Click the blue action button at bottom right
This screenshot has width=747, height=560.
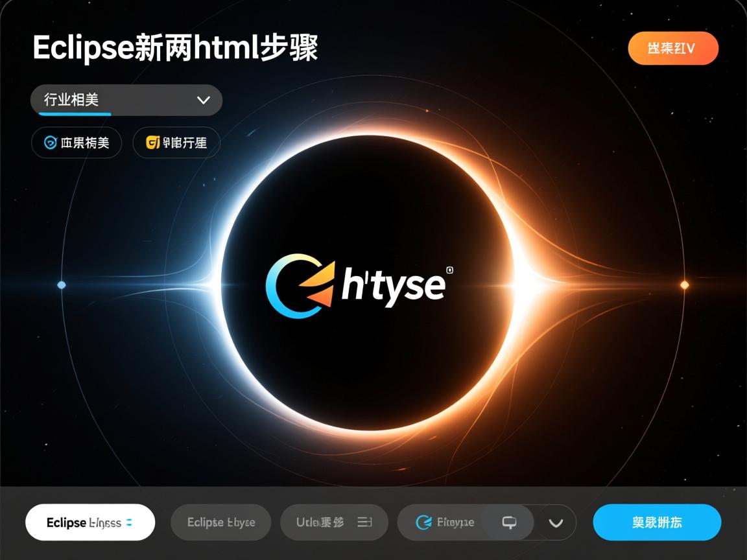pyautogui.click(x=657, y=522)
